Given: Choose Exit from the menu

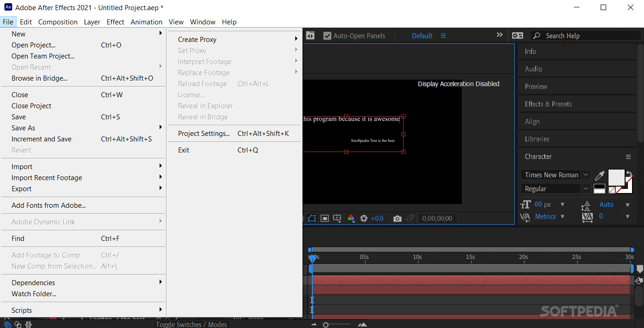Looking at the screenshot, I should (x=234, y=150).
